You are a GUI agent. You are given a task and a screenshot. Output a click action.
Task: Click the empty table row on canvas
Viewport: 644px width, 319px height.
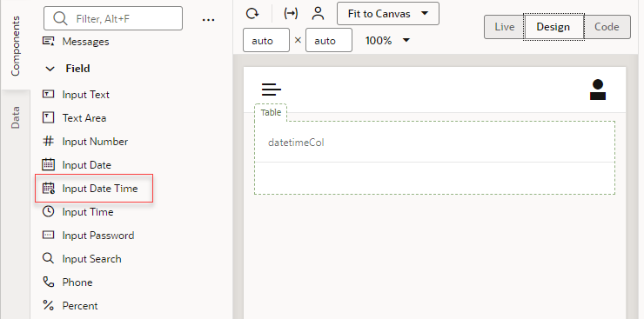(x=434, y=178)
